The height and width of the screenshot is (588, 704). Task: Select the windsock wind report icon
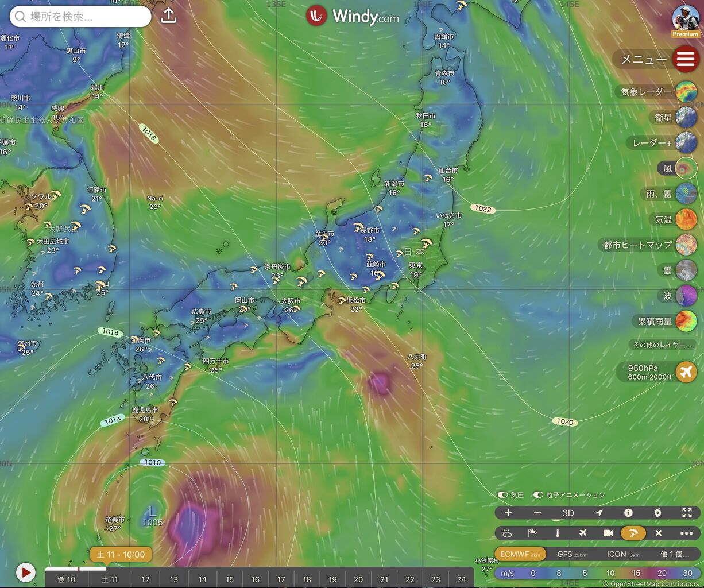click(533, 533)
